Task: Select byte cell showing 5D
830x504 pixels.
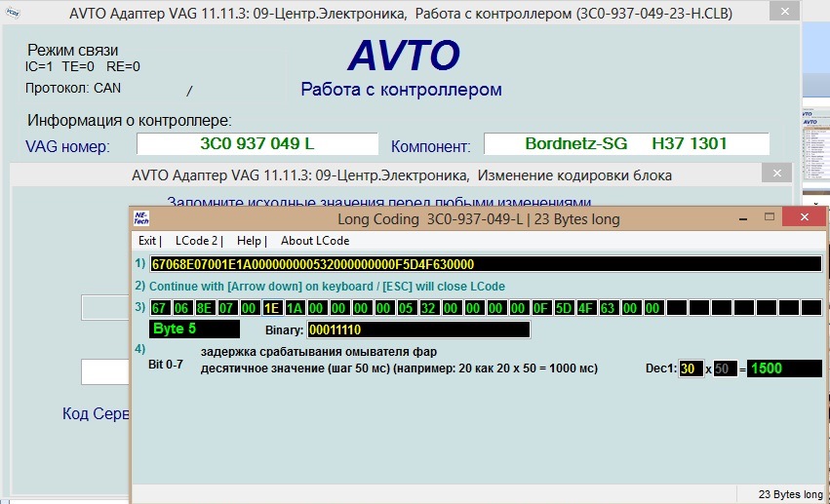Action: click(564, 308)
